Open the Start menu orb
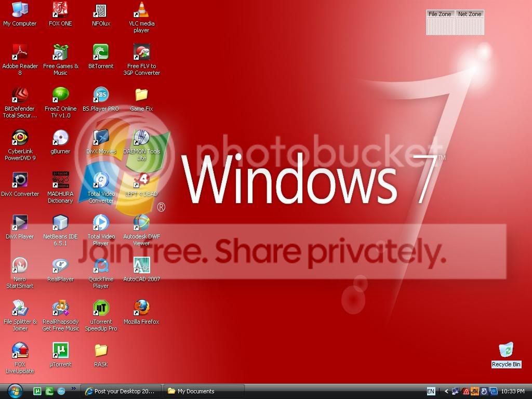The width and height of the screenshot is (532, 399). (x=14, y=391)
